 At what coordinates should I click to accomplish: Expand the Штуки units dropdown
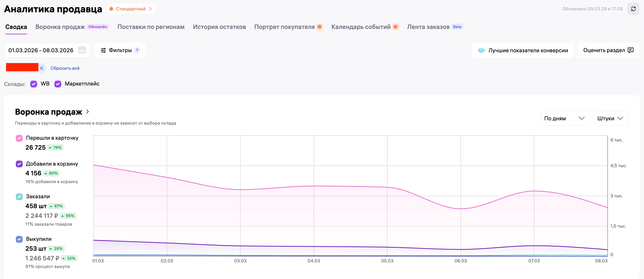pos(611,118)
